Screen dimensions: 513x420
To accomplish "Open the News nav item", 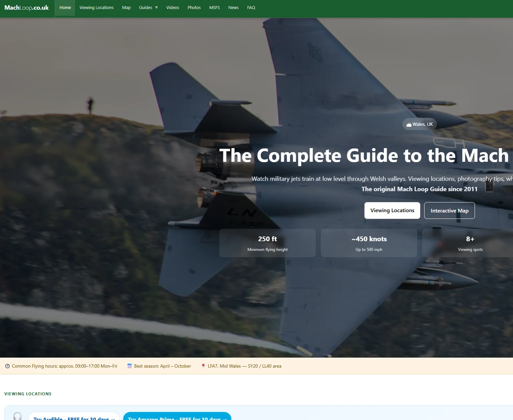I will coord(233,8).
